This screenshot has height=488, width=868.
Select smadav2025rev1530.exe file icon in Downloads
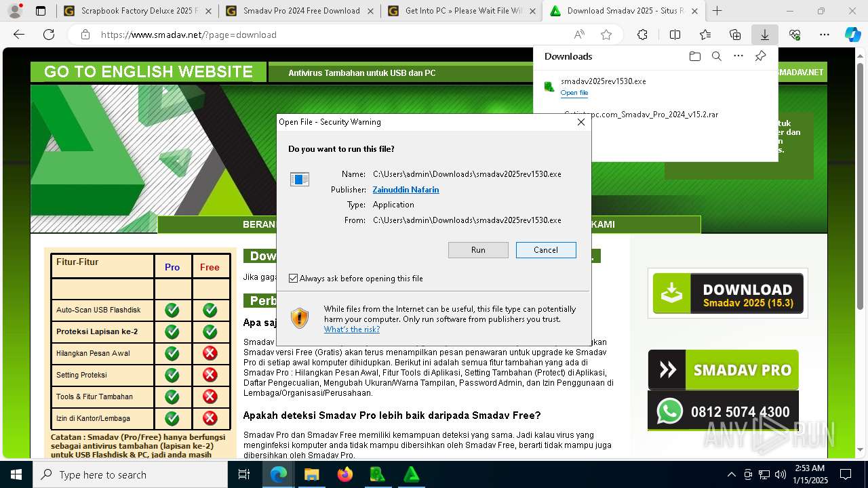tap(549, 86)
